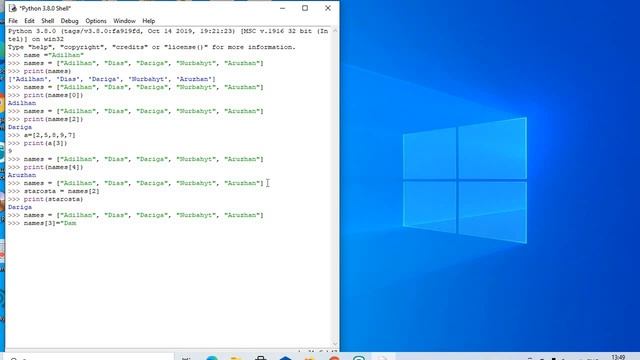The height and width of the screenshot is (360, 640).
Task: Maximize the Python 3.8.0 Shell window
Action: point(305,8)
